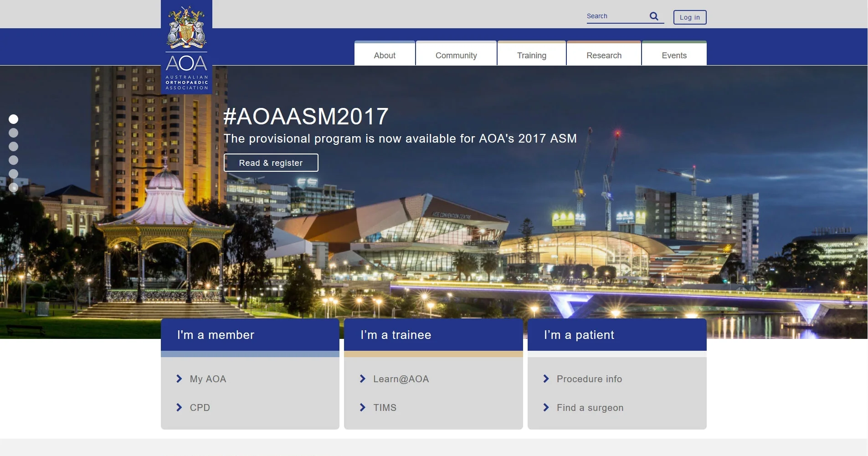The height and width of the screenshot is (456, 868).
Task: Open the Find a surgeon link
Action: [589, 407]
